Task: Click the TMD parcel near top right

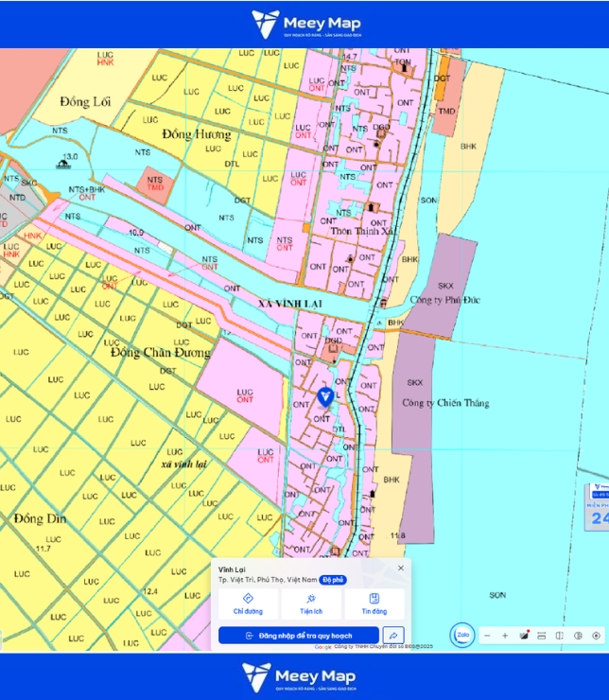Action: (448, 100)
